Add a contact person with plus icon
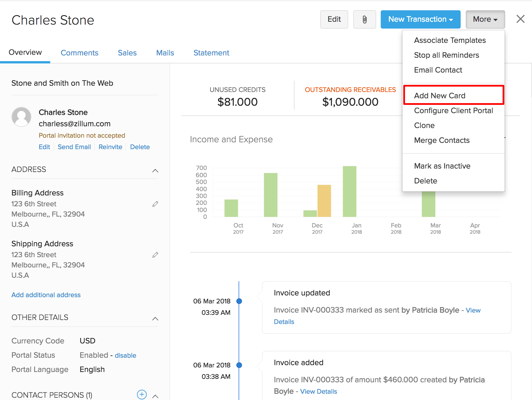 pyautogui.click(x=142, y=395)
